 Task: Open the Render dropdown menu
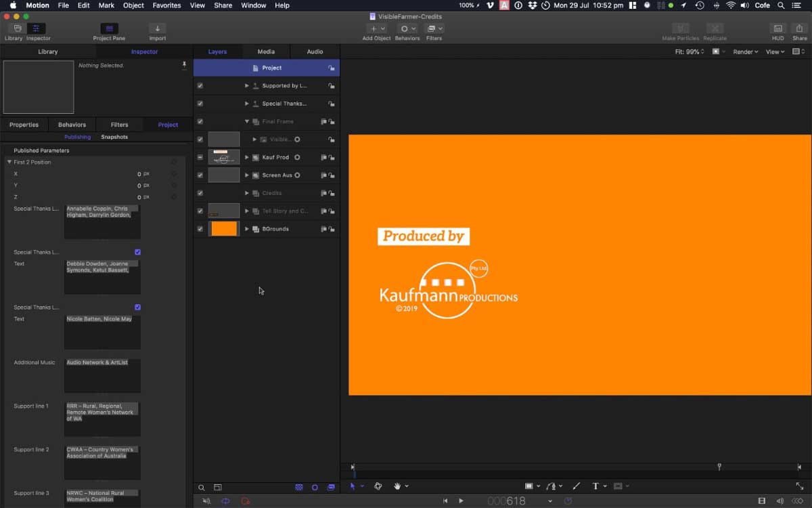coord(746,51)
